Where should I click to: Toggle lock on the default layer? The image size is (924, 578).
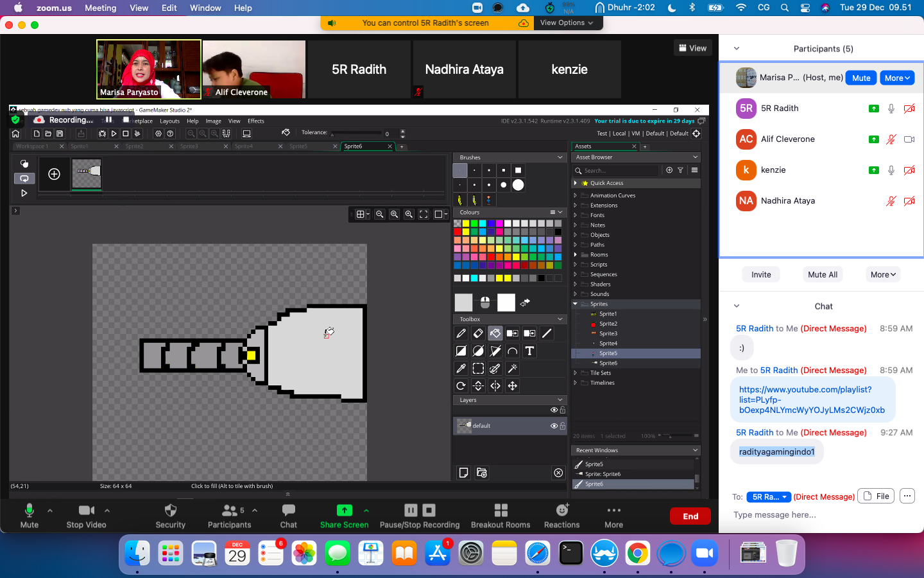(x=563, y=426)
